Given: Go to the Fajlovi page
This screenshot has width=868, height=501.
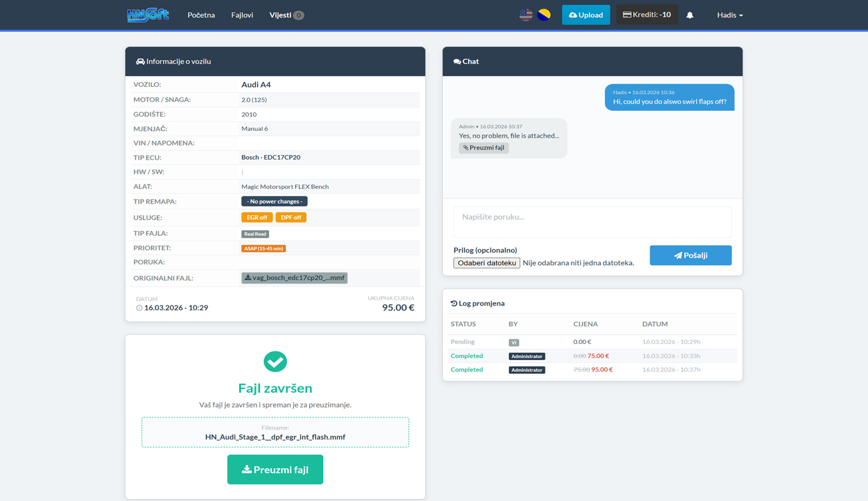Looking at the screenshot, I should point(242,15).
